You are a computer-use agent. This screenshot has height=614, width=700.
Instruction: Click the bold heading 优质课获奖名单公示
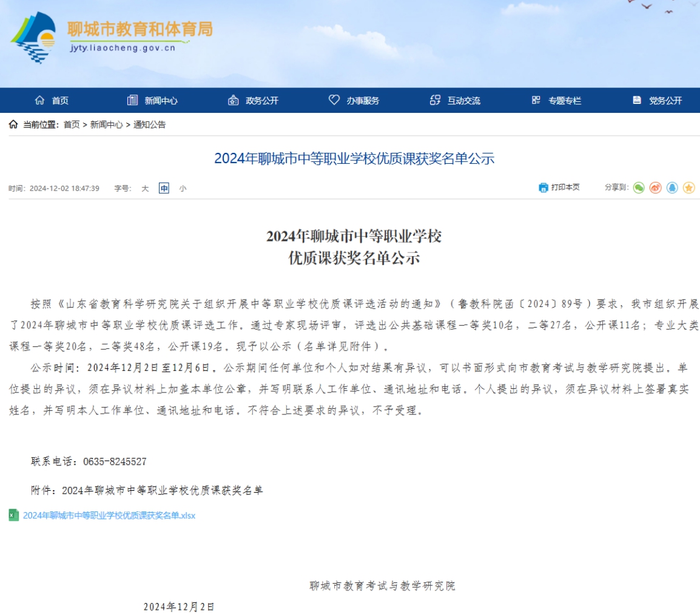[x=354, y=258]
